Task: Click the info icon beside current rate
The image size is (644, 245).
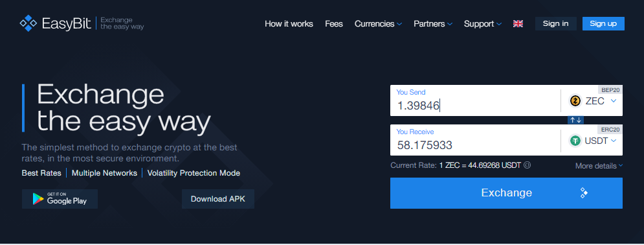Action: pyautogui.click(x=527, y=166)
